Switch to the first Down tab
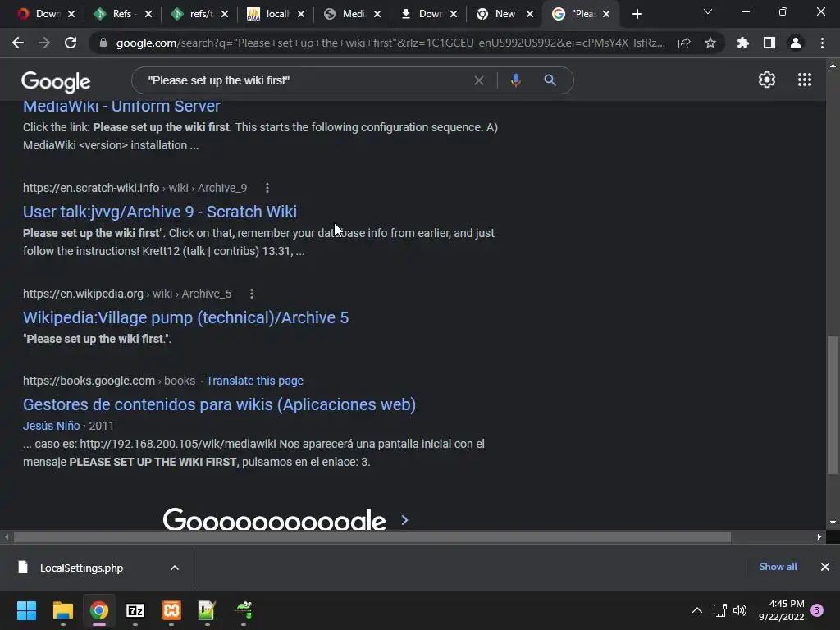The image size is (840, 630). [x=45, y=14]
